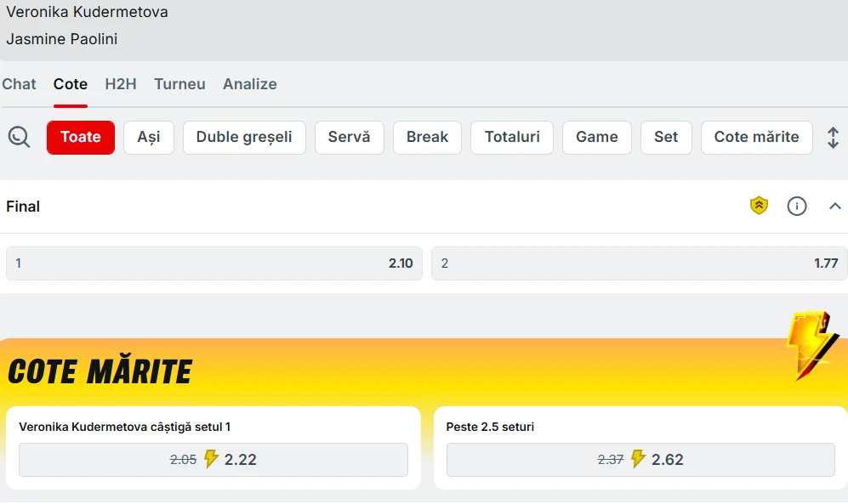Switch to the Chat tab

click(19, 84)
